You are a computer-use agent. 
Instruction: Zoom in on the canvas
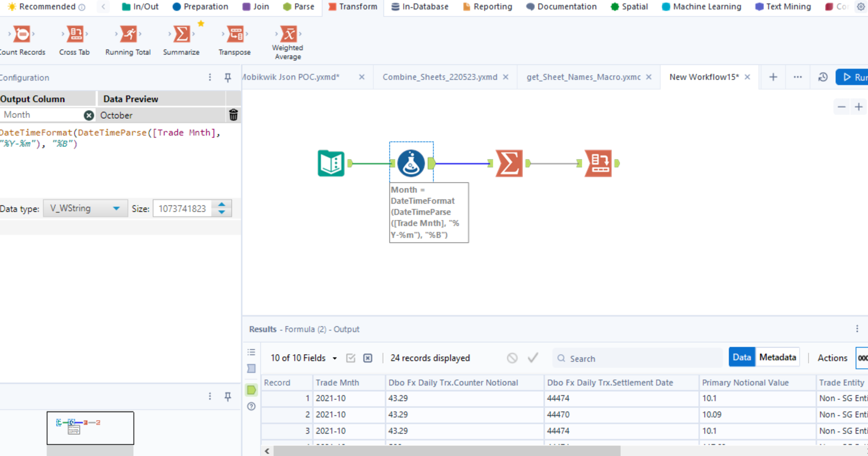click(859, 107)
